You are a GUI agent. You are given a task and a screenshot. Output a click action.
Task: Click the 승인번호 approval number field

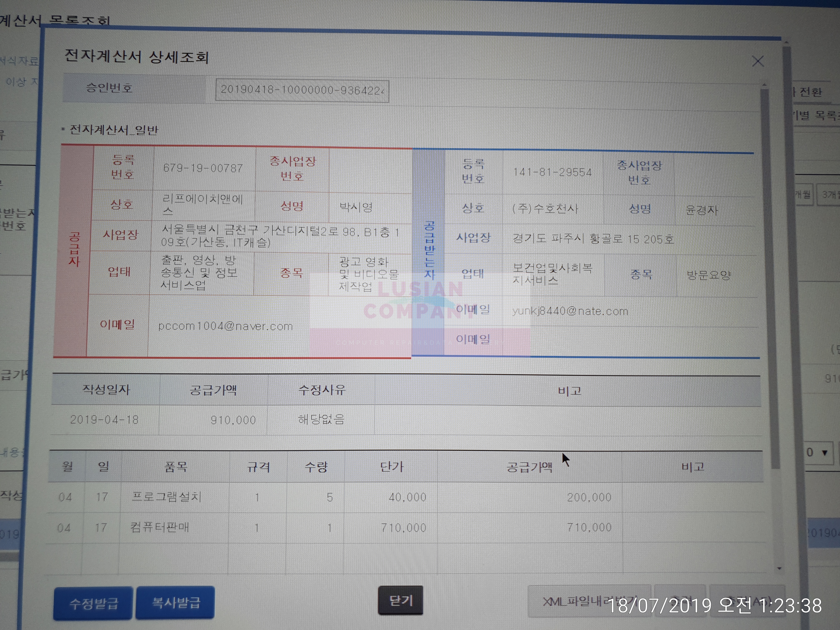point(302,90)
